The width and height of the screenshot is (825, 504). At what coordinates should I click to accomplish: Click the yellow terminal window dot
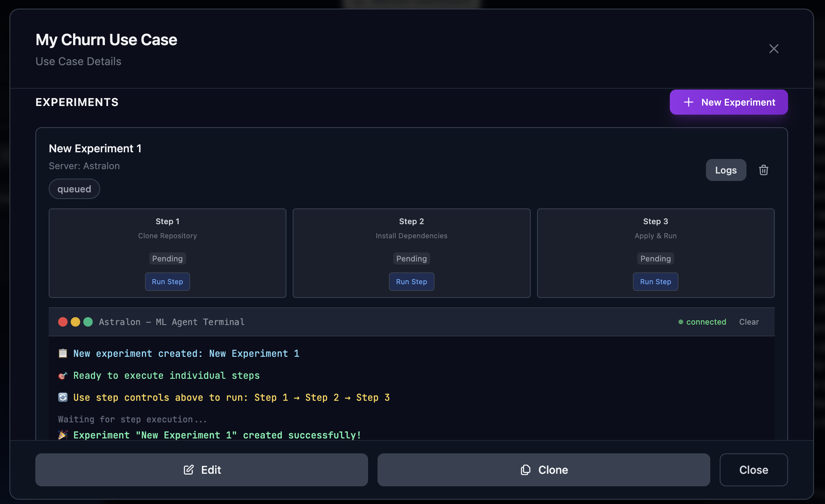tap(75, 322)
